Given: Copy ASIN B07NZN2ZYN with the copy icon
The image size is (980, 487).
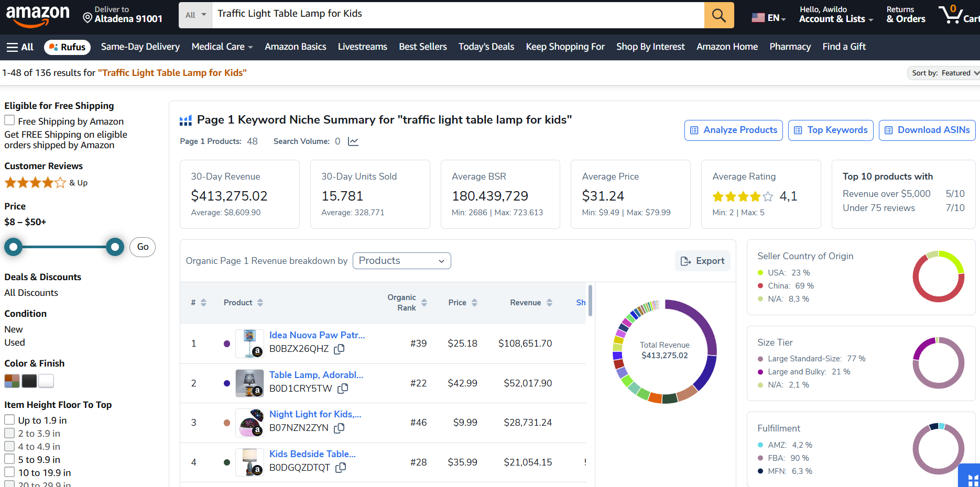Looking at the screenshot, I should [x=339, y=428].
